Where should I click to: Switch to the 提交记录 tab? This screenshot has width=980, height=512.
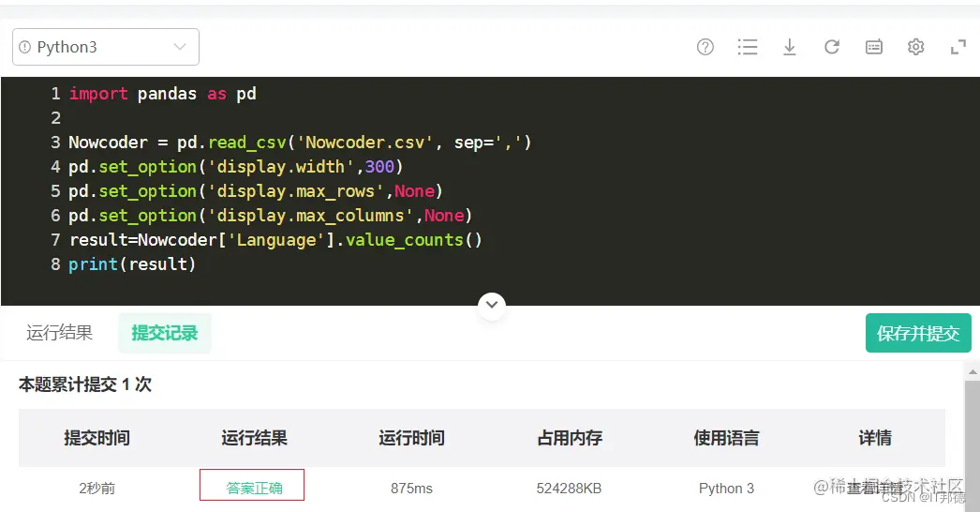[164, 333]
